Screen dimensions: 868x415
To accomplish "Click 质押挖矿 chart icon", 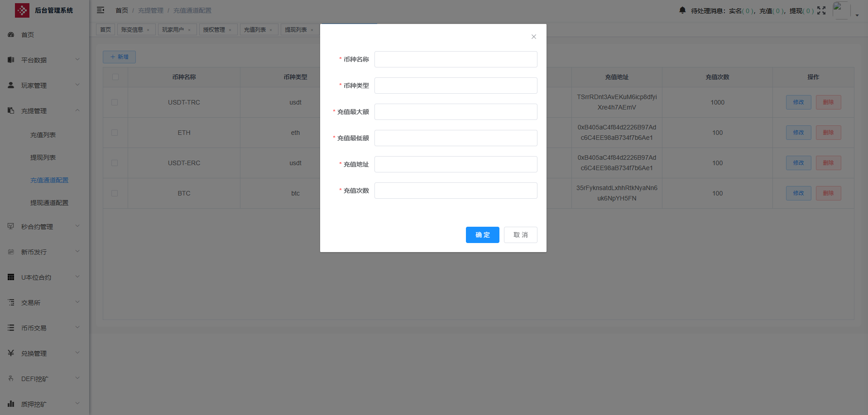I will 11,404.
